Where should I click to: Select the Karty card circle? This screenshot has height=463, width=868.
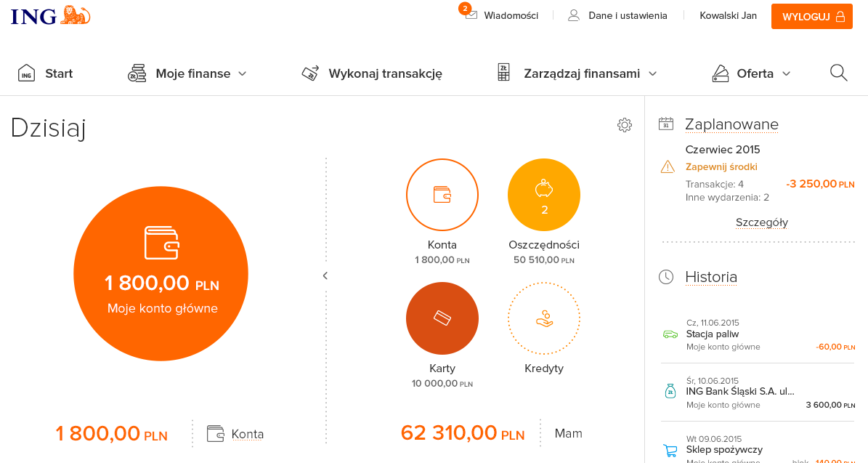tap(442, 318)
